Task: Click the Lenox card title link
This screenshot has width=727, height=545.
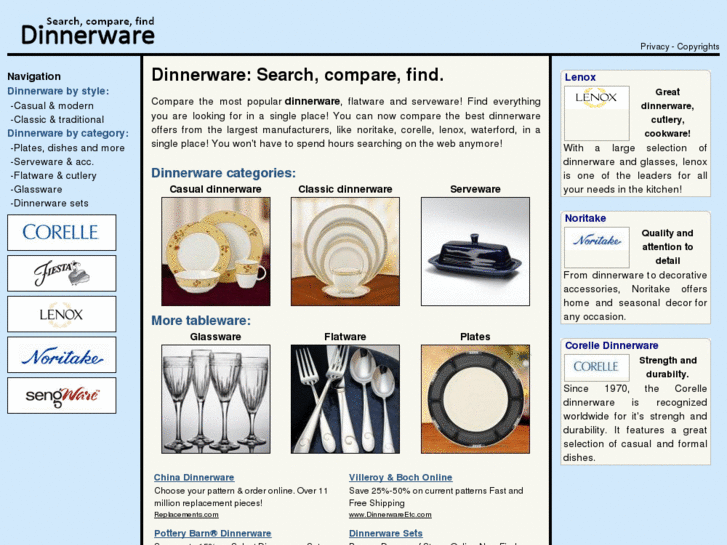Action: point(580,77)
